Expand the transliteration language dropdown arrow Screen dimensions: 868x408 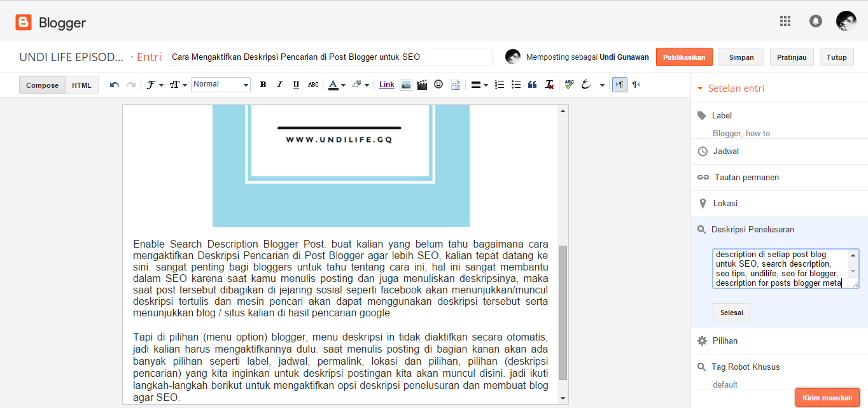point(602,85)
